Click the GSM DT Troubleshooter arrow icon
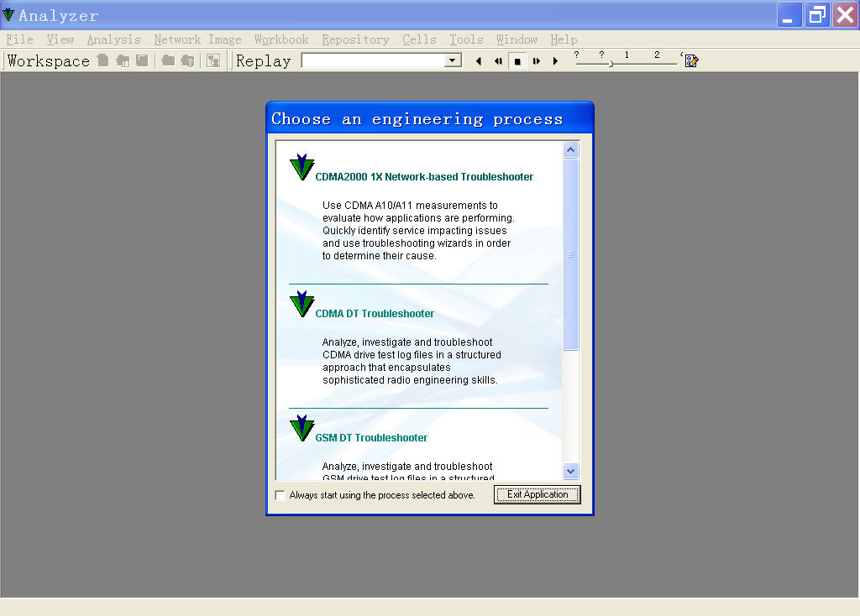 (x=302, y=428)
